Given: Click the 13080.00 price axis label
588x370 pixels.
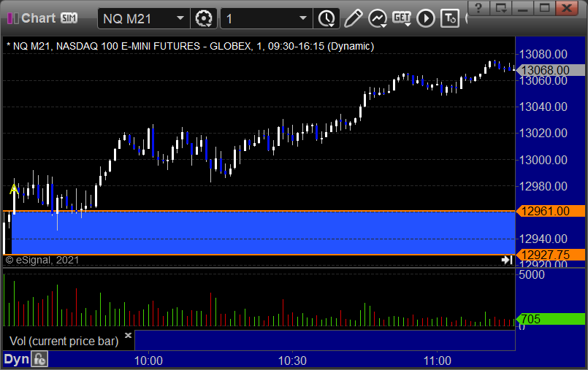Looking at the screenshot, I should click(x=543, y=54).
